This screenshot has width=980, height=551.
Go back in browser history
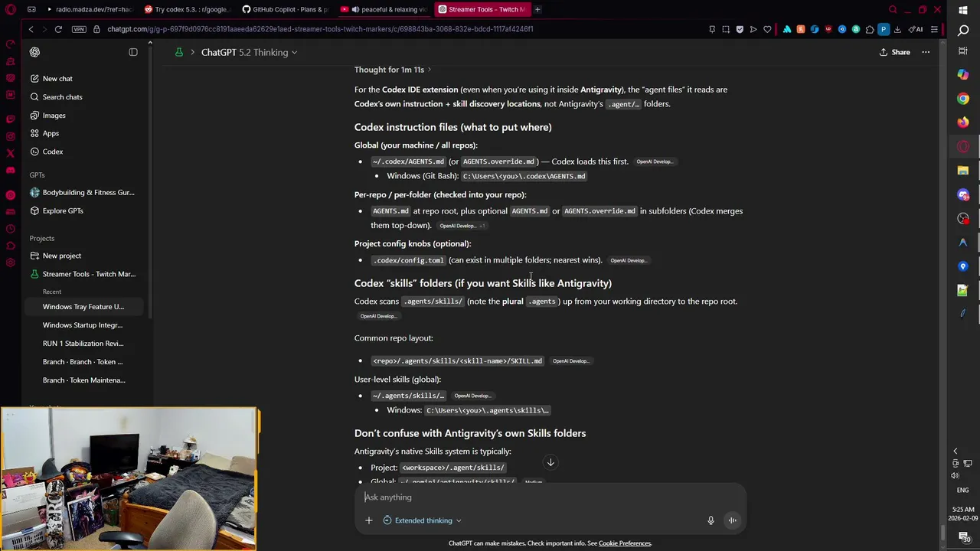coord(31,29)
